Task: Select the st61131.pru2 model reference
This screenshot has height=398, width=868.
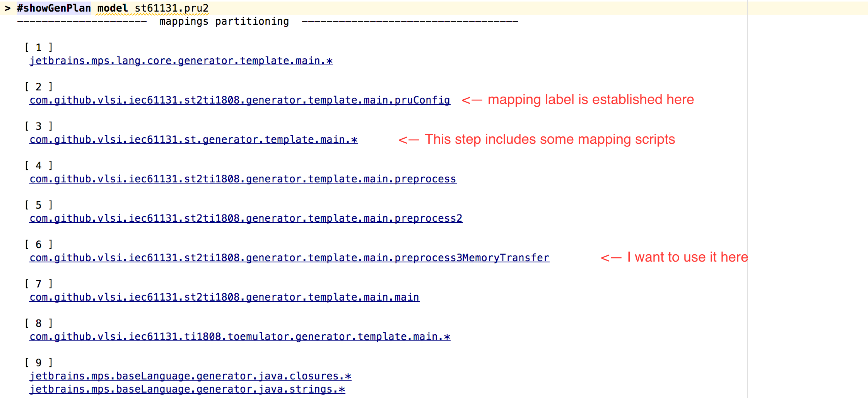Action: 171,8
